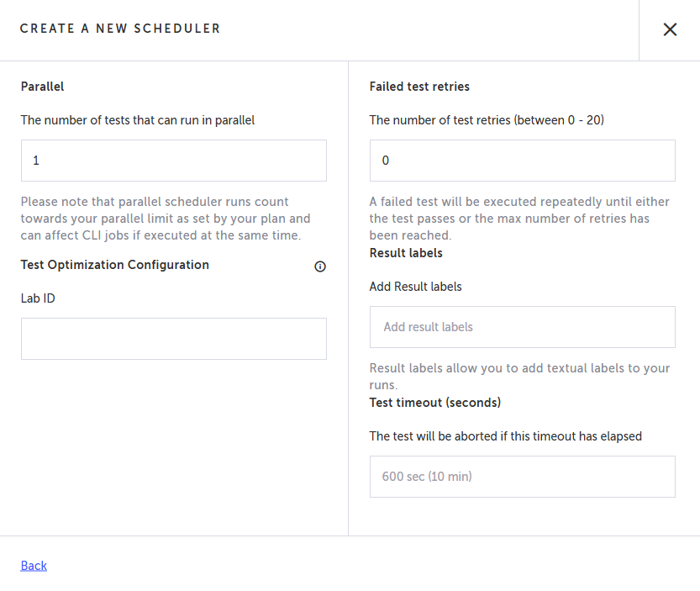Click the result labels help description

click(518, 377)
